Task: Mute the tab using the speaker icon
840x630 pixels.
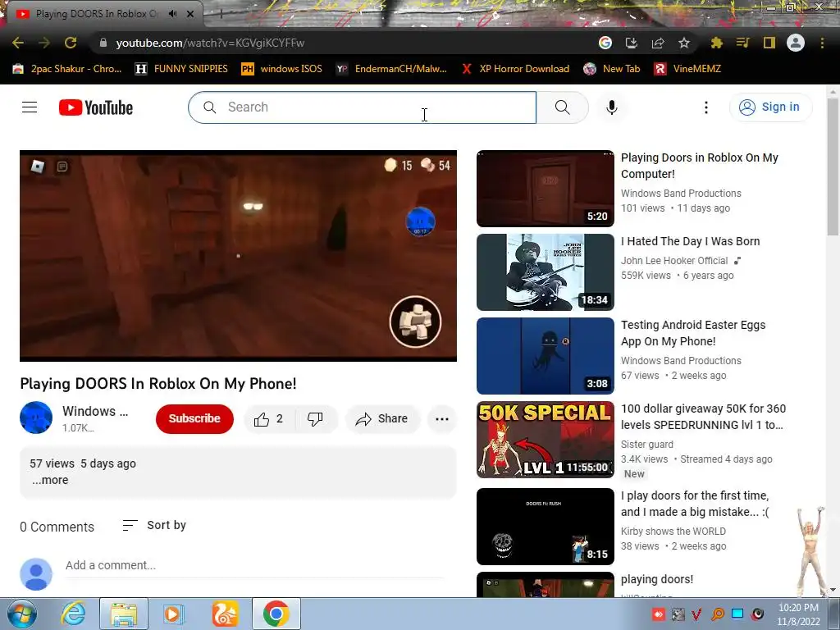Action: click(172, 14)
